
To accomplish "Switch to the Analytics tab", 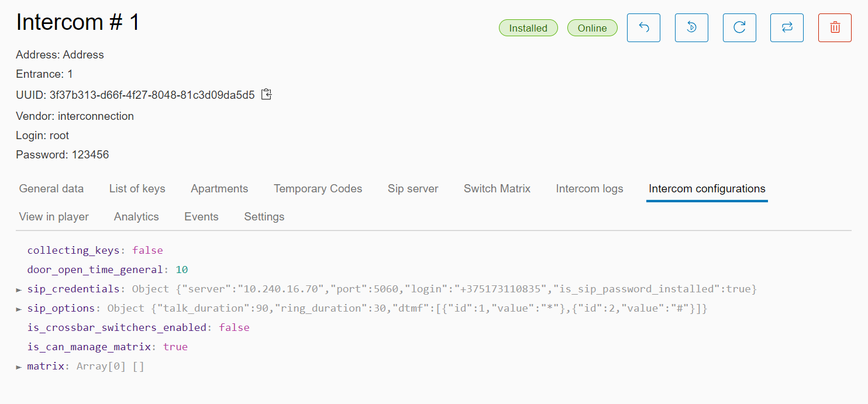I will tap(136, 217).
